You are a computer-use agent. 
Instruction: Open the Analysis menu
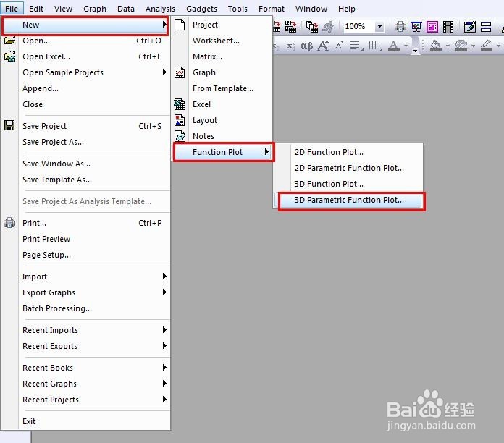(160, 9)
